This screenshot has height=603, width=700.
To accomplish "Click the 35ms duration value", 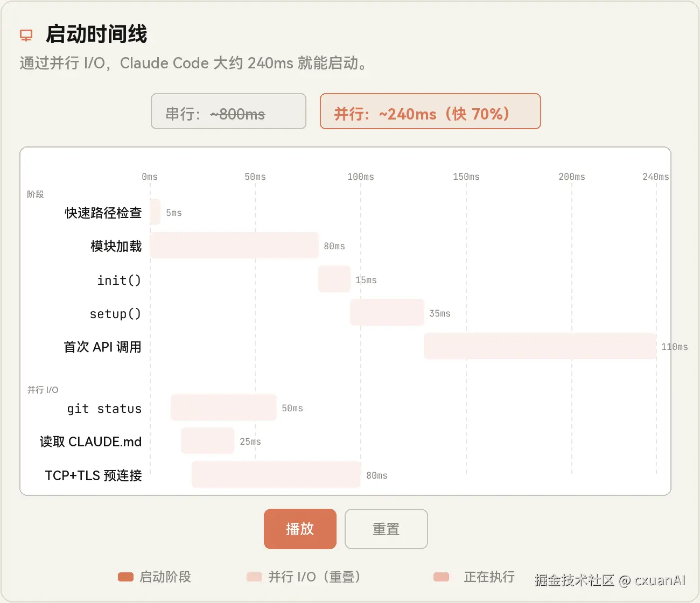I will click(x=440, y=313).
